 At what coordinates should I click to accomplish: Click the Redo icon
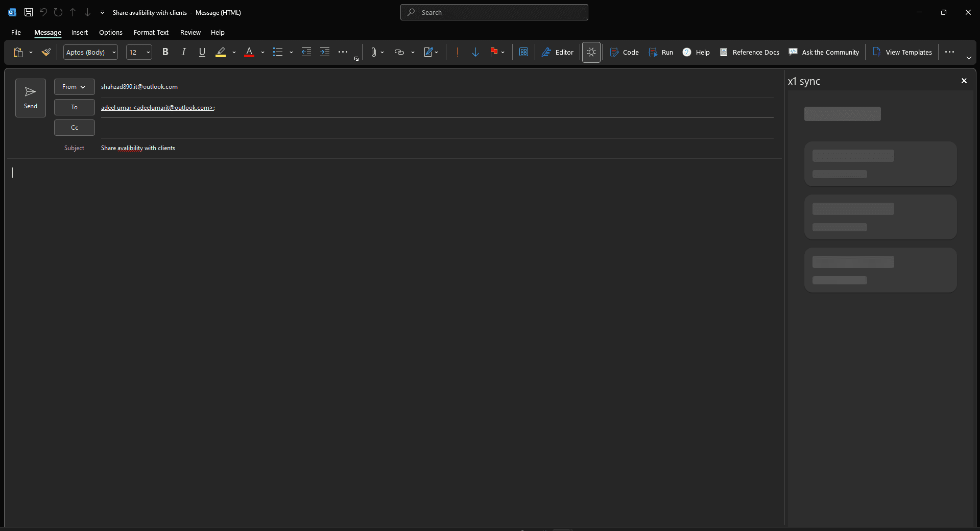click(x=58, y=12)
